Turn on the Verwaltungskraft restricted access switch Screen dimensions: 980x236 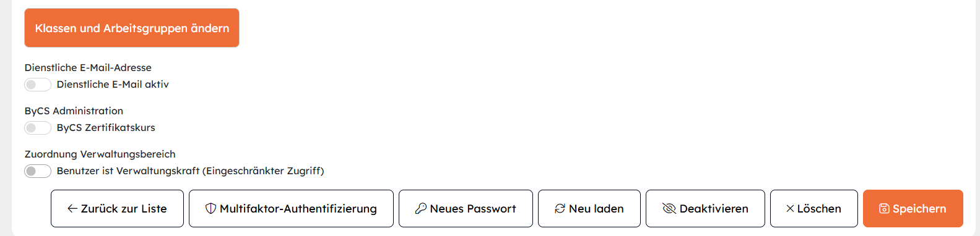point(38,171)
